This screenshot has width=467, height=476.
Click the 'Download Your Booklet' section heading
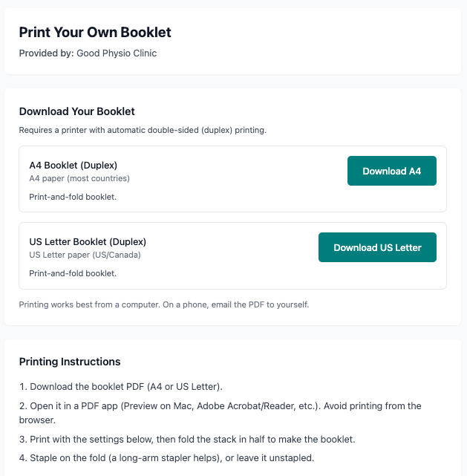77,111
